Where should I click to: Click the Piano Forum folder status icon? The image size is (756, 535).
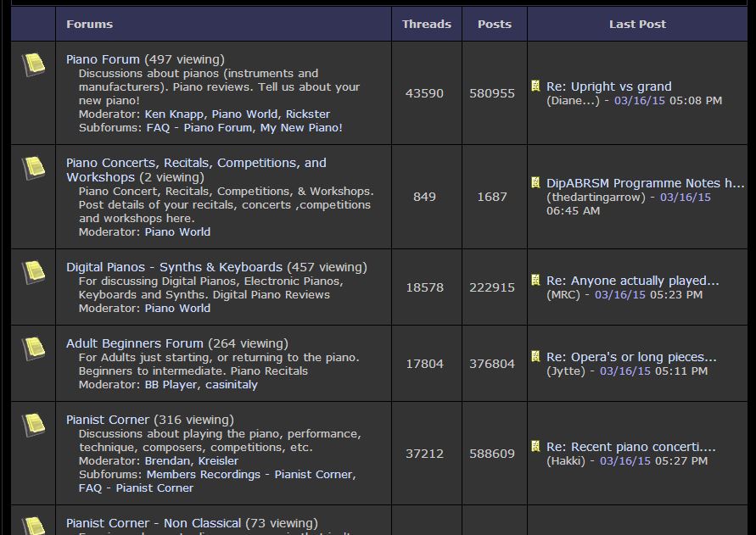[33, 65]
